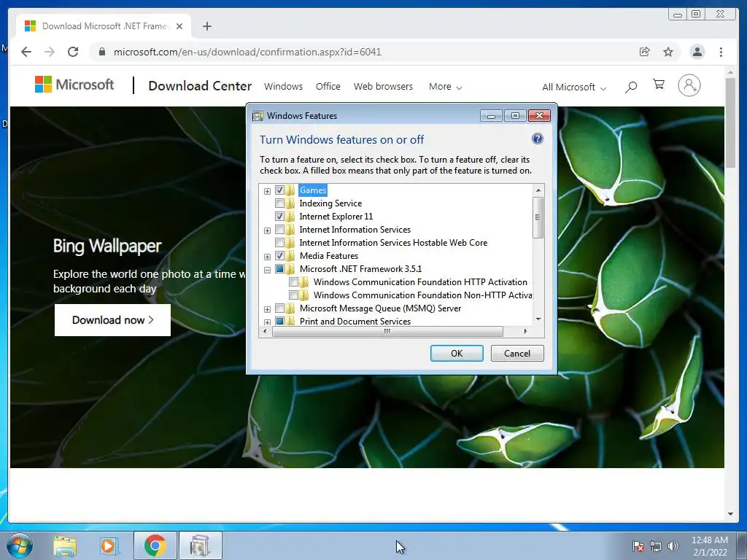Uncheck the Games checkbox
Viewport: 747px width, 560px height.
[x=279, y=190]
